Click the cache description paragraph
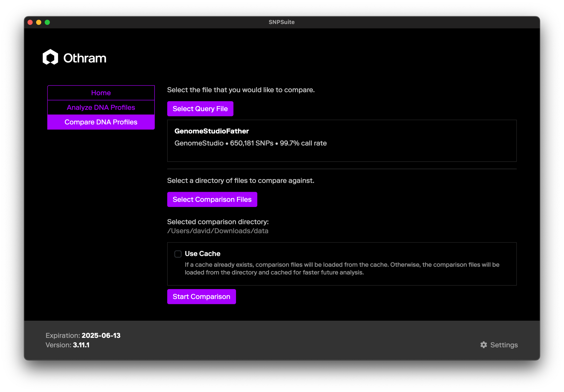This screenshot has width=564, height=392. pyautogui.click(x=342, y=268)
